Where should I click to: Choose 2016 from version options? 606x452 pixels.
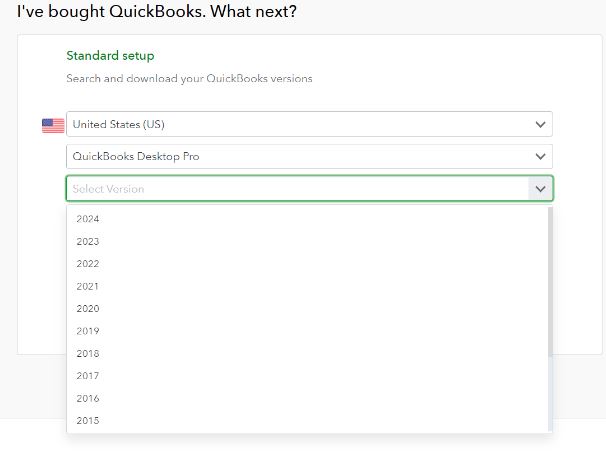click(307, 398)
